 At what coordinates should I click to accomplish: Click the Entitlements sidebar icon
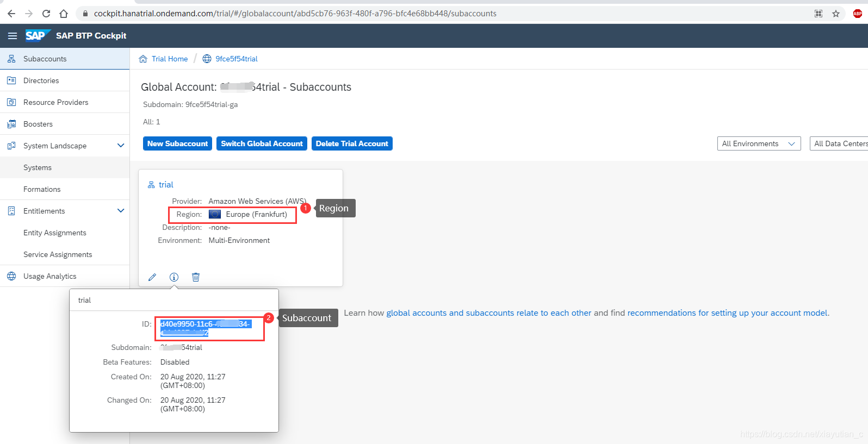[x=11, y=211]
